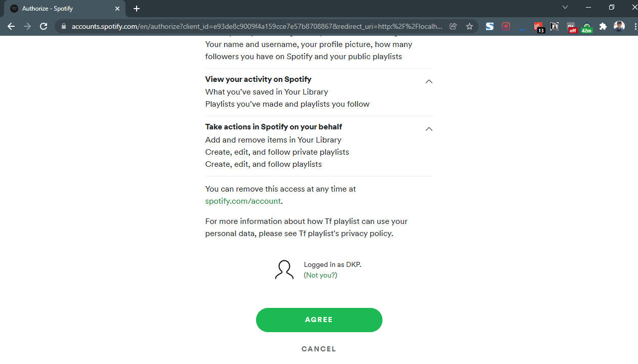The height and width of the screenshot is (364, 638).
Task: Open the Chrome profile avatar
Action: pos(619,26)
